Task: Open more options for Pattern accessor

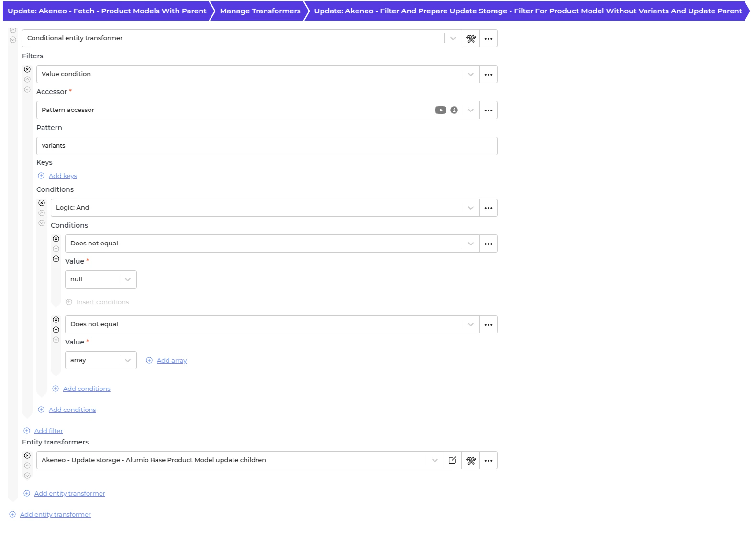Action: (489, 110)
